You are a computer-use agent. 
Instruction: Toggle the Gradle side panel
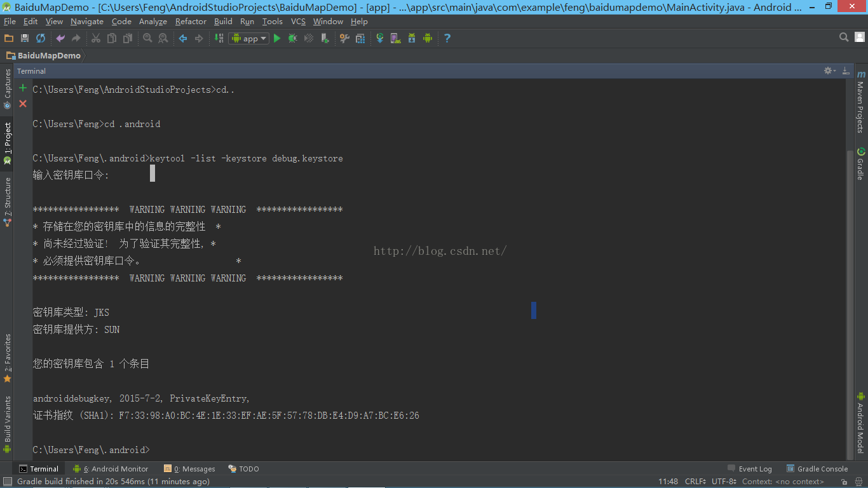[x=861, y=164]
